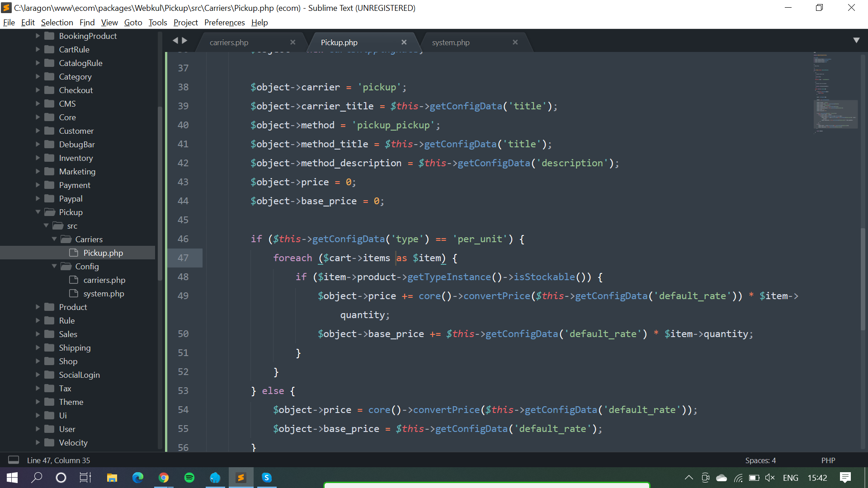Image resolution: width=868 pixels, height=488 pixels.
Task: Close the Pickup.php tab
Action: click(404, 42)
